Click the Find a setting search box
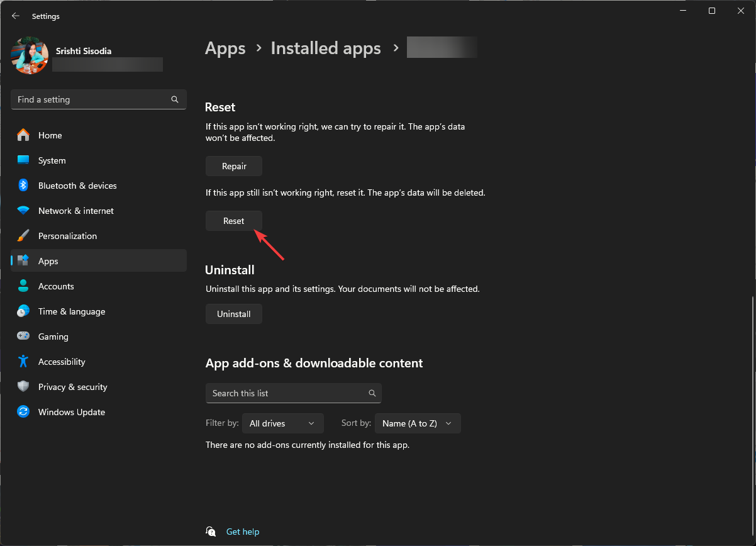The height and width of the screenshot is (546, 756). [91, 99]
